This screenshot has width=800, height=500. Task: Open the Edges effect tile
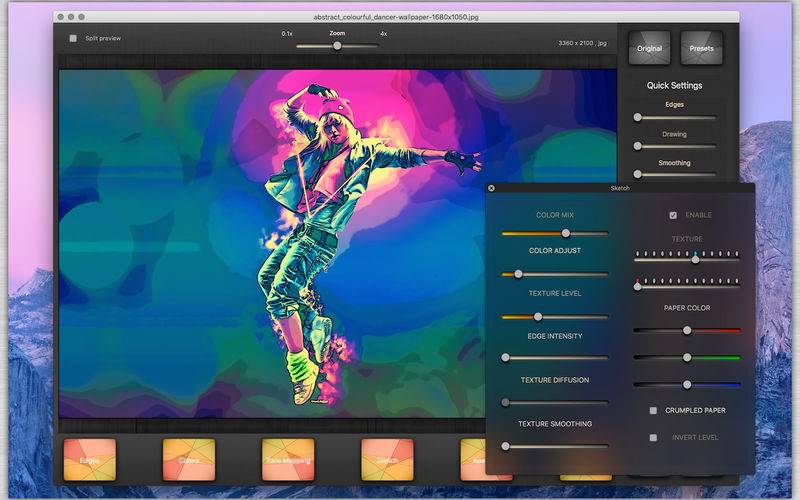pyautogui.click(x=90, y=460)
